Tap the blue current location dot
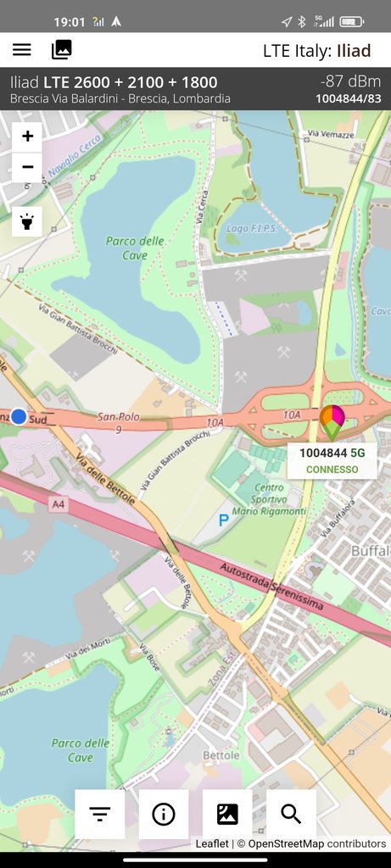This screenshot has width=391, height=868. click(x=19, y=416)
